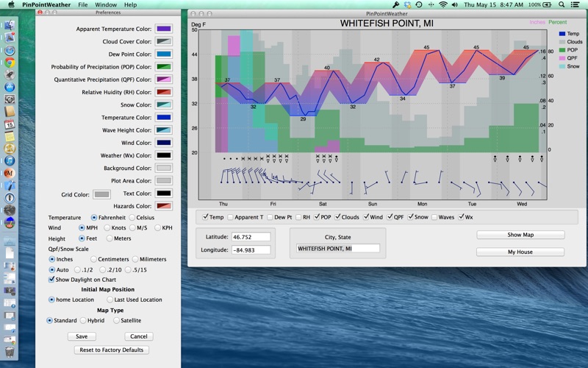This screenshot has height=368, width=588.
Task: Open the PinPointWeather application menu
Action: pyautogui.click(x=46, y=5)
